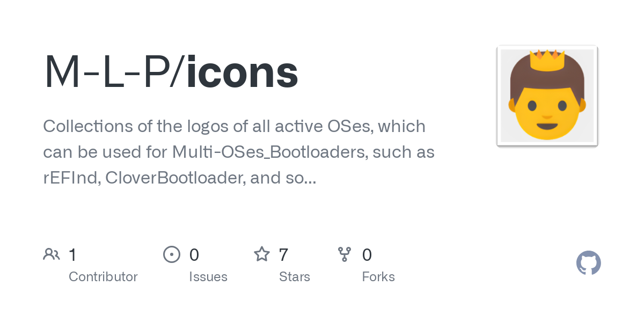Click the fork icon beside Forks count
Screen dimensions: 644x322
click(x=345, y=254)
